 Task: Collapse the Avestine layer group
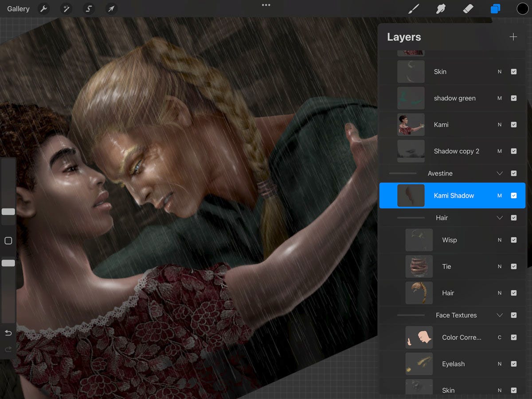[500, 173]
